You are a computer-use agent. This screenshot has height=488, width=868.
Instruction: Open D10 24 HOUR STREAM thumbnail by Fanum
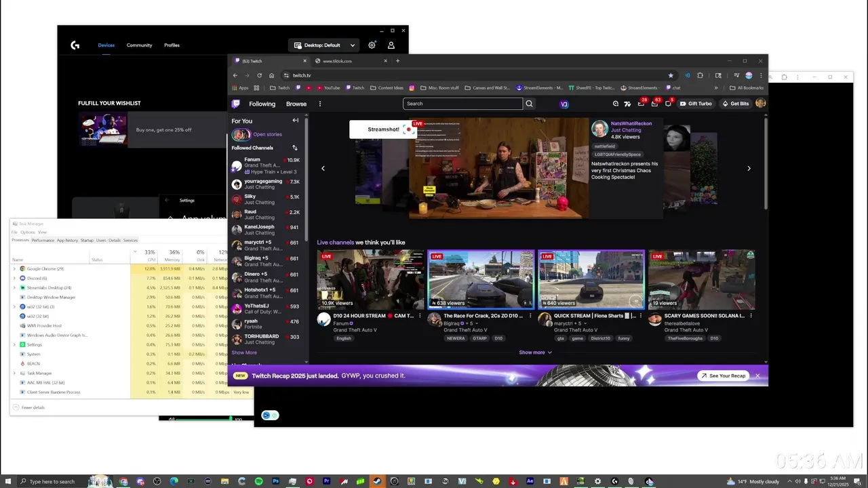[370, 280]
